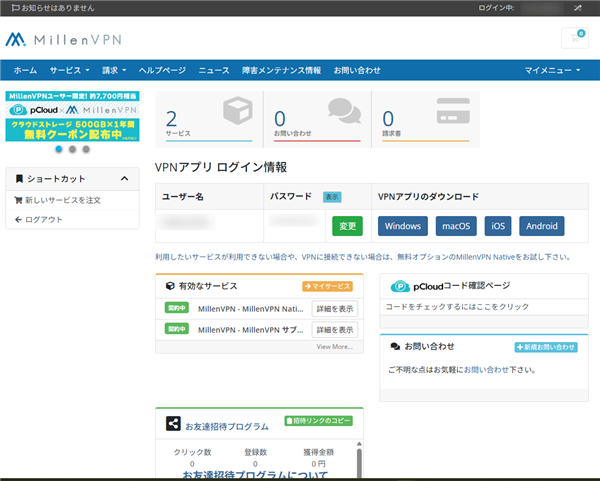Click お友達招待プログラムについて link
The width and height of the screenshot is (600, 481).
pyautogui.click(x=255, y=475)
